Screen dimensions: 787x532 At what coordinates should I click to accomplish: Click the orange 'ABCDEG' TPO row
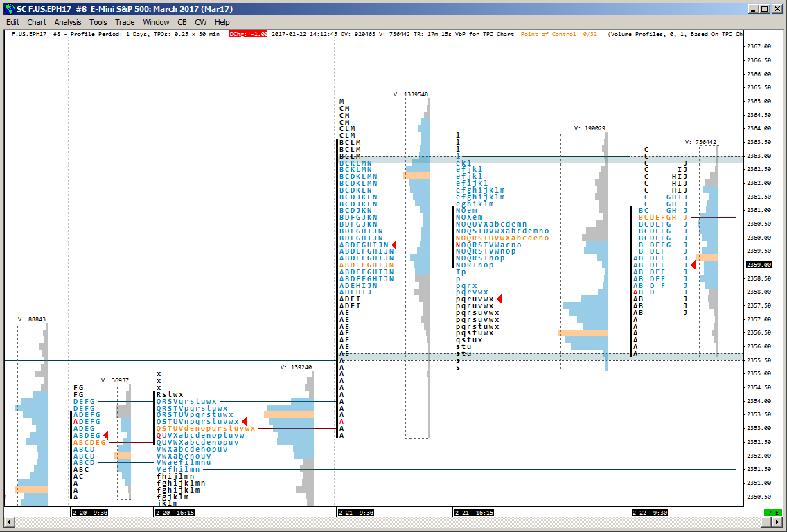tap(89, 442)
